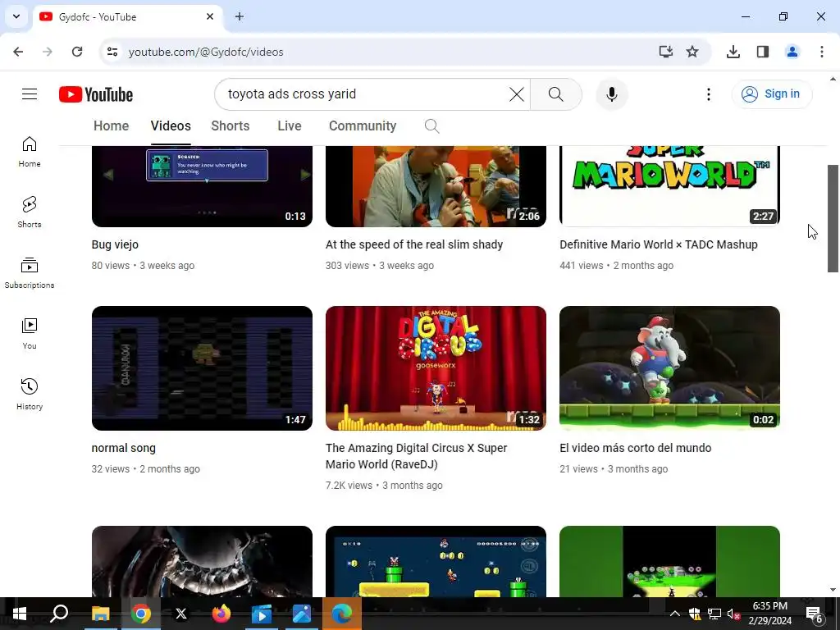Click the page vertical scrollbar thumb

point(833,218)
